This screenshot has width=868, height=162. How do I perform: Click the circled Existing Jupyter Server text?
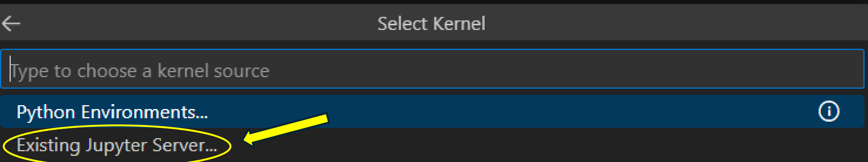(117, 145)
